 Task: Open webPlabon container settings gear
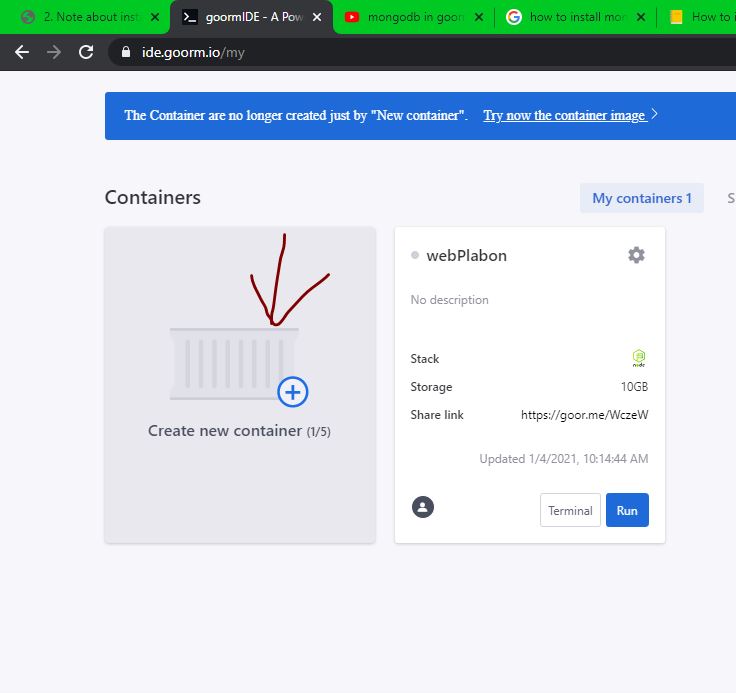click(636, 255)
